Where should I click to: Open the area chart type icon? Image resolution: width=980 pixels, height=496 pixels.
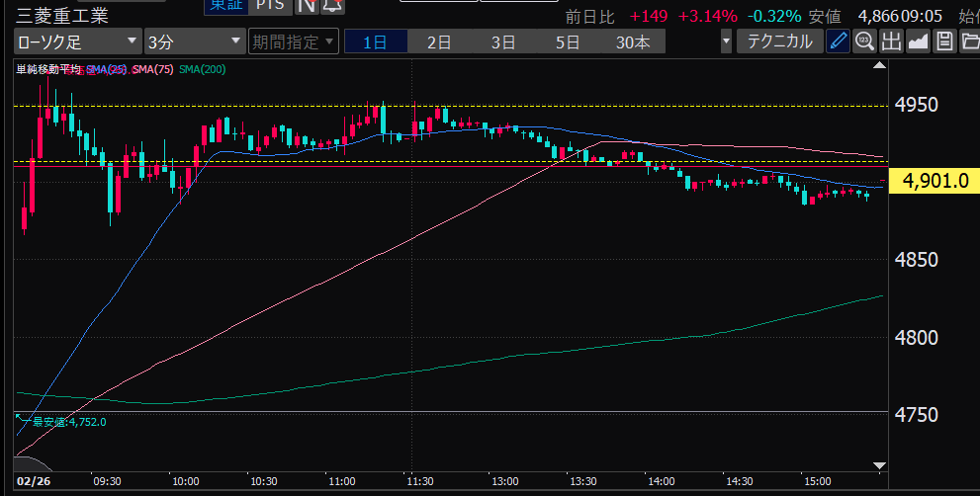pos(918,41)
